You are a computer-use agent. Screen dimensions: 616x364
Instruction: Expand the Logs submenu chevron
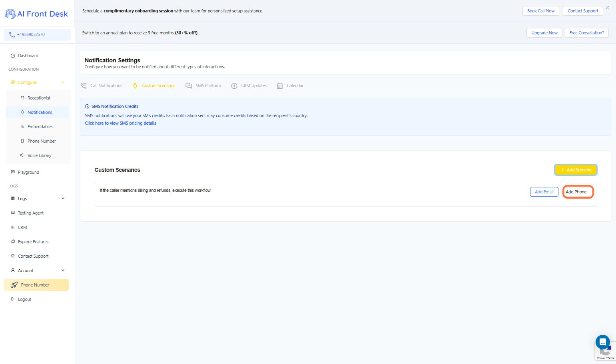coord(63,199)
